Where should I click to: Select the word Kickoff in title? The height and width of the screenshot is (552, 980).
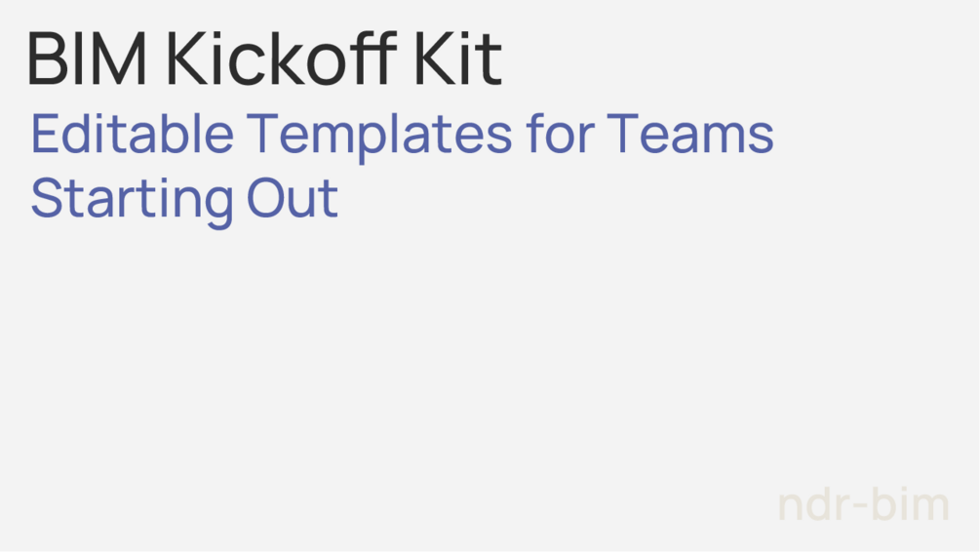click(x=281, y=58)
